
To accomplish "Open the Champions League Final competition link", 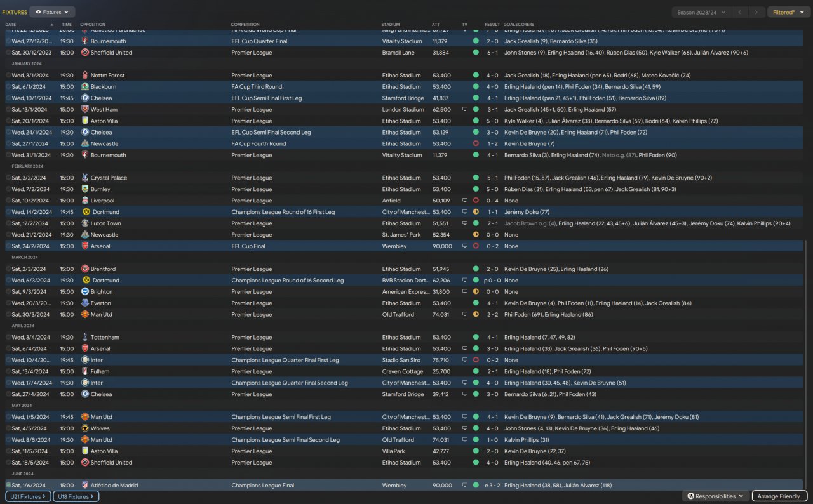I will tap(263, 486).
